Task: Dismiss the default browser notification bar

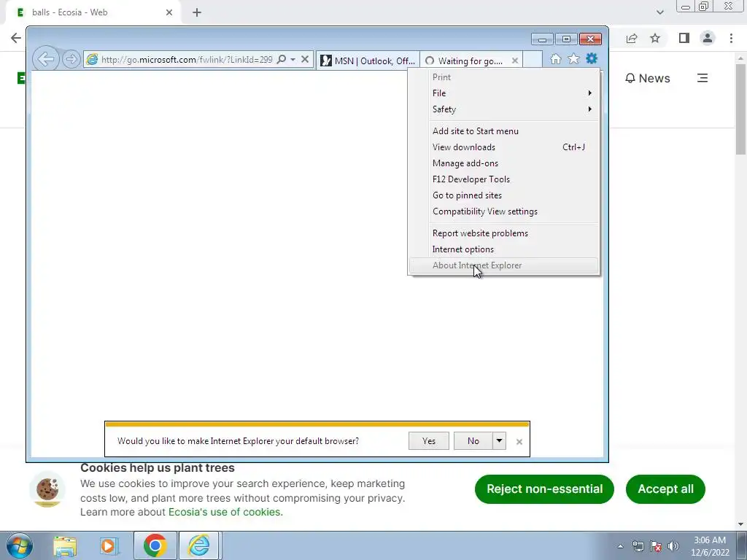Action: [519, 442]
